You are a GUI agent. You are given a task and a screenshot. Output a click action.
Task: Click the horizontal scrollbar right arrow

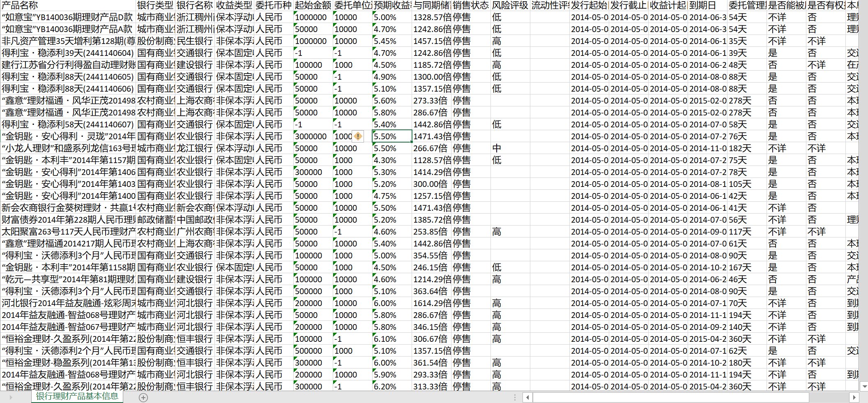coord(854,397)
